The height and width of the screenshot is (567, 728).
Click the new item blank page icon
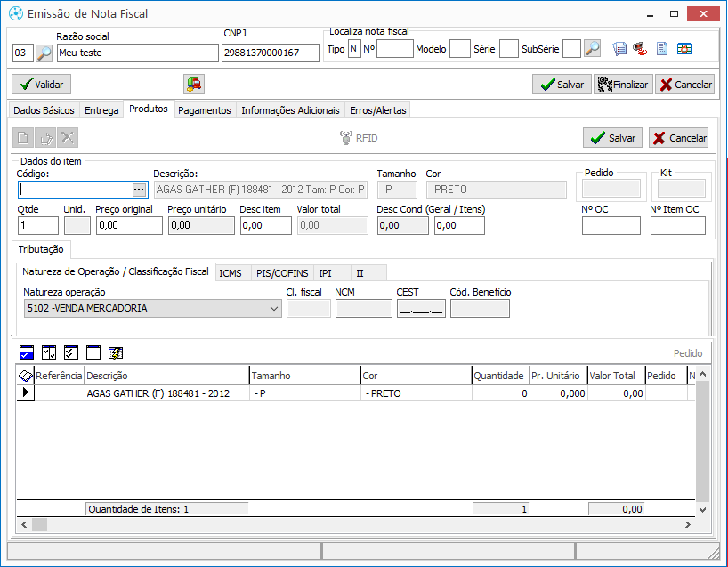[23, 138]
